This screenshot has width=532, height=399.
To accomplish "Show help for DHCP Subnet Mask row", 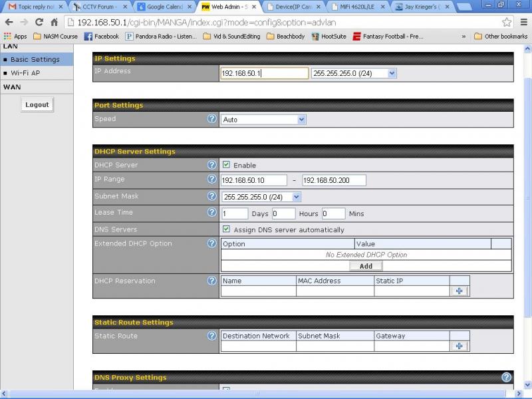I will coord(211,196).
